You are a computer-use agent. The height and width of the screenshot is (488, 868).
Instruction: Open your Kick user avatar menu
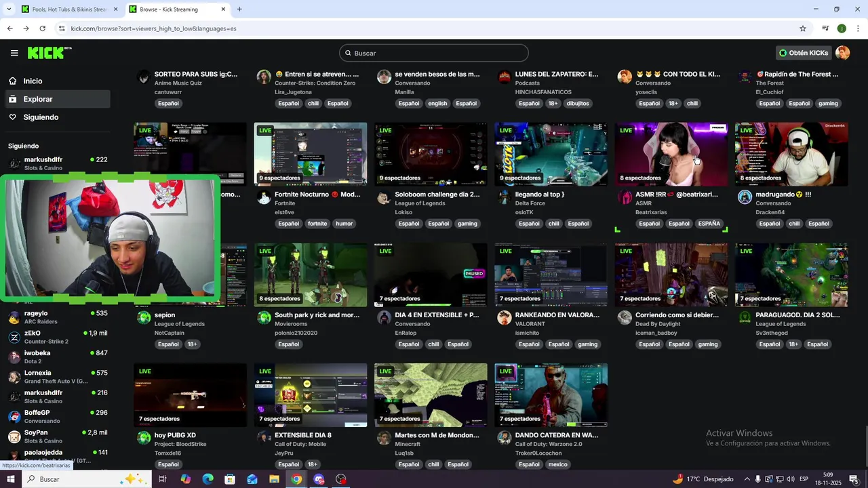(843, 53)
